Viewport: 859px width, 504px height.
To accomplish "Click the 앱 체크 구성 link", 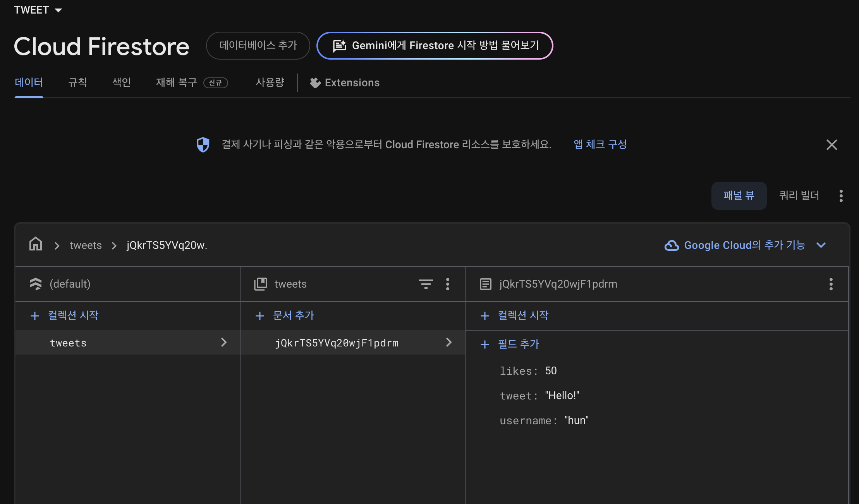I will (600, 144).
